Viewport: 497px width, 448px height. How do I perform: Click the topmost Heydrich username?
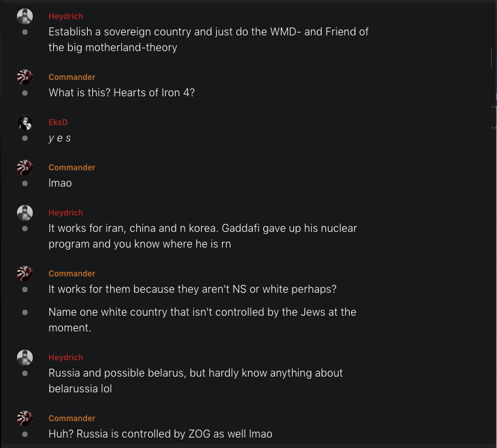click(65, 16)
